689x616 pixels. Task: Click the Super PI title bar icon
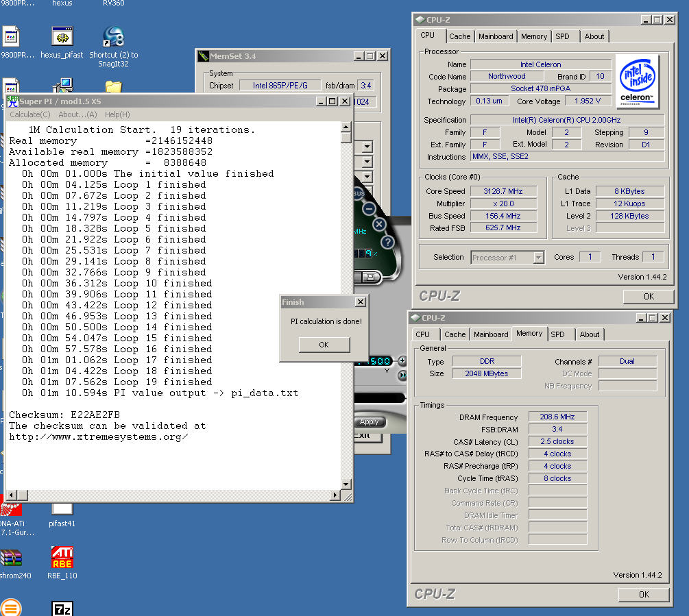(12, 101)
